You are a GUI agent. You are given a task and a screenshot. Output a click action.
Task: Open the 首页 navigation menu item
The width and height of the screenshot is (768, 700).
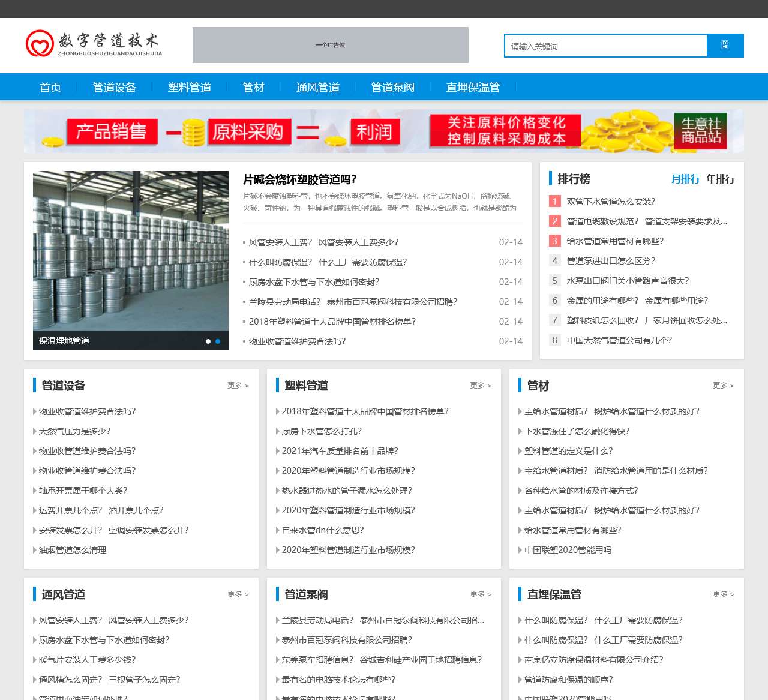coord(50,88)
